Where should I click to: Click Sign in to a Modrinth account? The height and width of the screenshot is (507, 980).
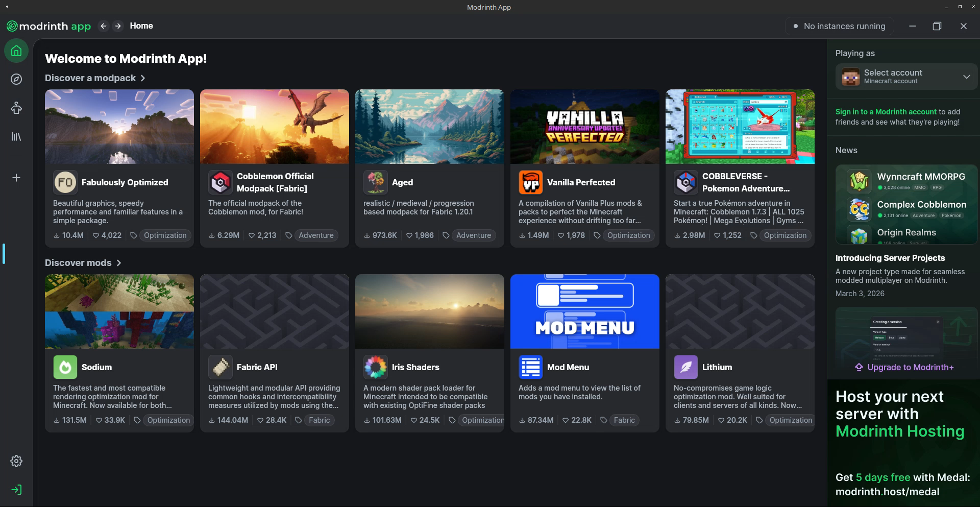(x=886, y=112)
